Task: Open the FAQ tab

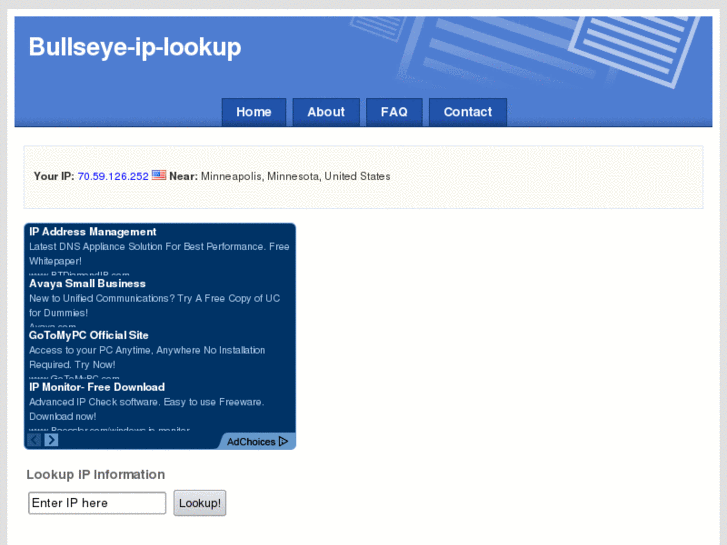Action: click(x=394, y=112)
